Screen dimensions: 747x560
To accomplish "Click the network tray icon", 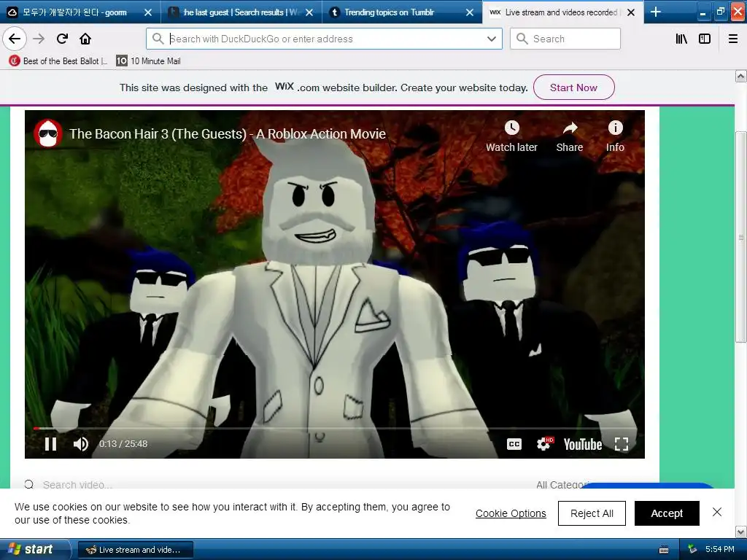I will tap(692, 549).
